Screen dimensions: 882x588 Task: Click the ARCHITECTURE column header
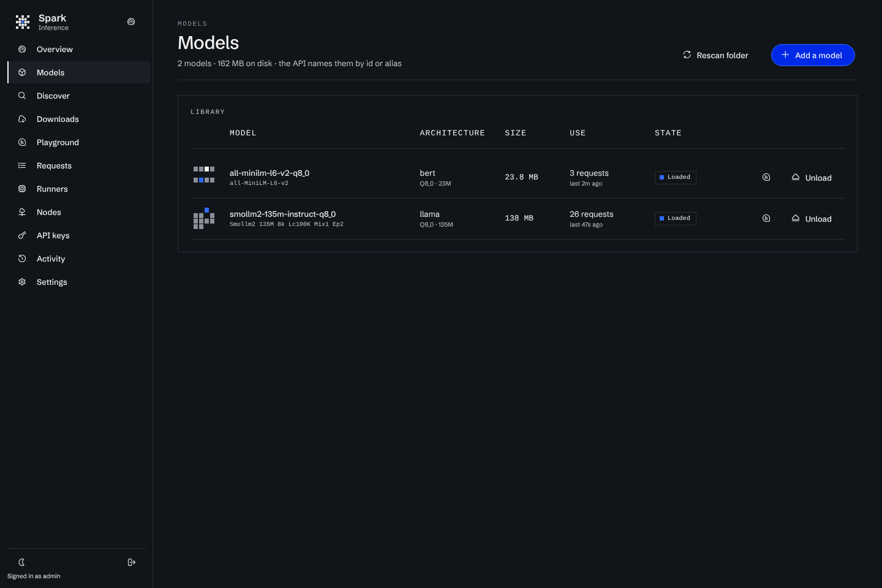coord(452,133)
